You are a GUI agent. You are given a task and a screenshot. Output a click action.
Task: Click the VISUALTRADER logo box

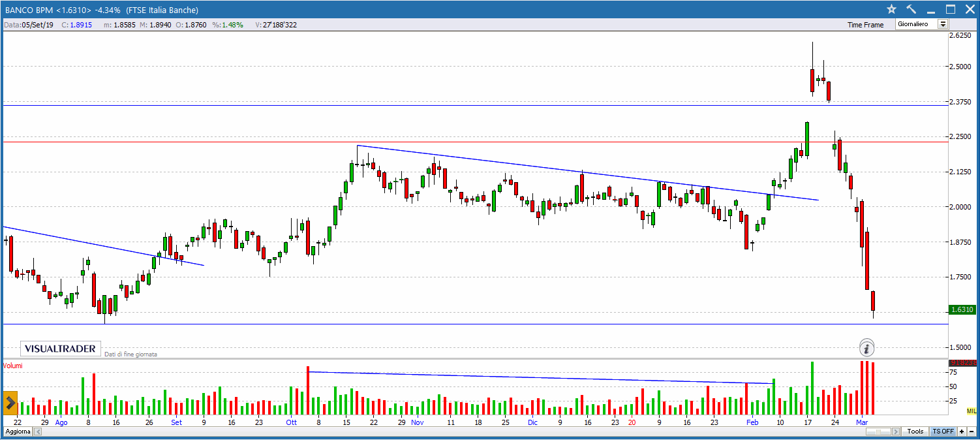(61, 349)
